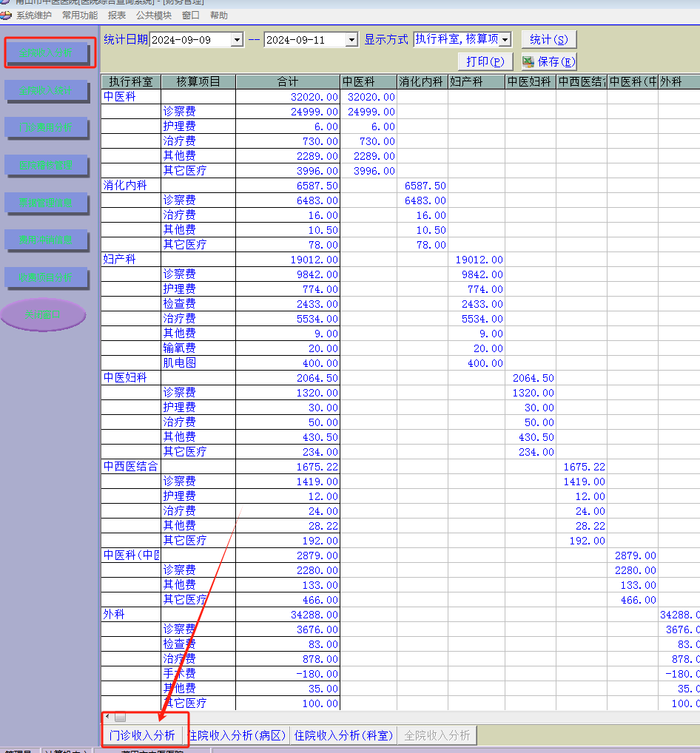This screenshot has height=753, width=700.
Task: Click the 合计 column header
Action: pyautogui.click(x=288, y=81)
